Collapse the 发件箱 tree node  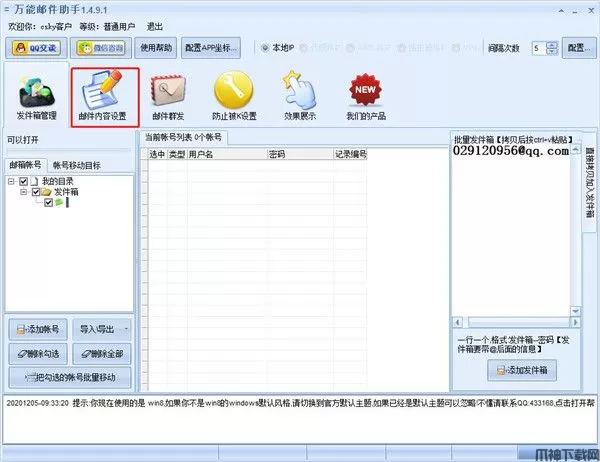24,192
